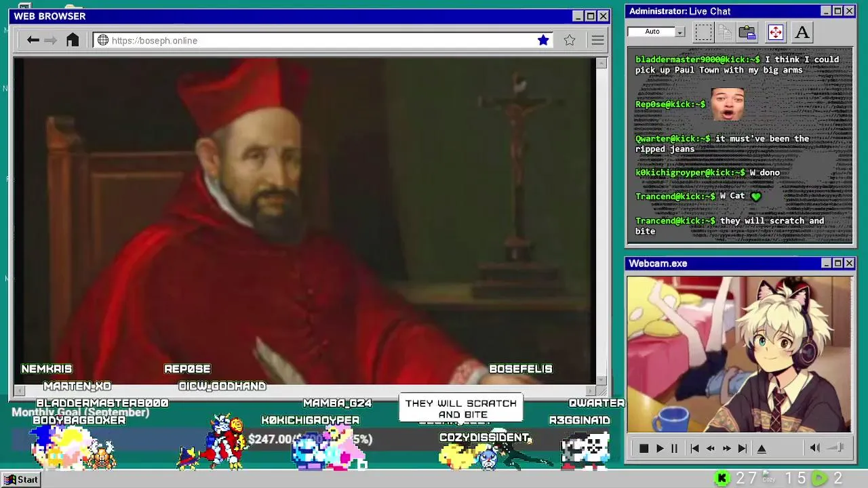868x488 pixels.
Task: Click the cardinal painting in the browser
Action: (304, 221)
